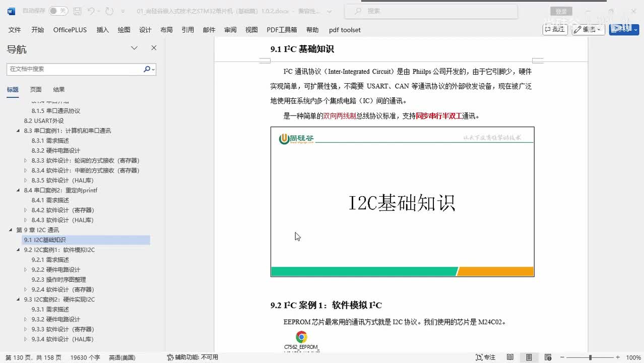
Task: Go to heading 8.3.2 硬件电路设计
Action: (56, 150)
